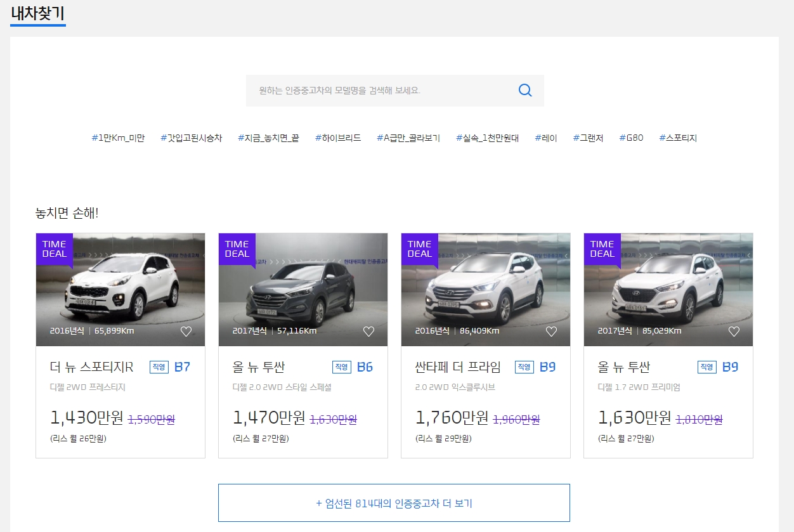The image size is (794, 532).
Task: Select the #갓입고된시승차 hashtag
Action: [192, 138]
